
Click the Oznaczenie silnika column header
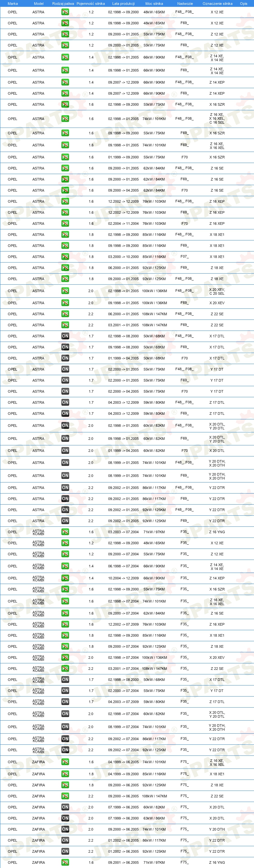[x=217, y=4]
